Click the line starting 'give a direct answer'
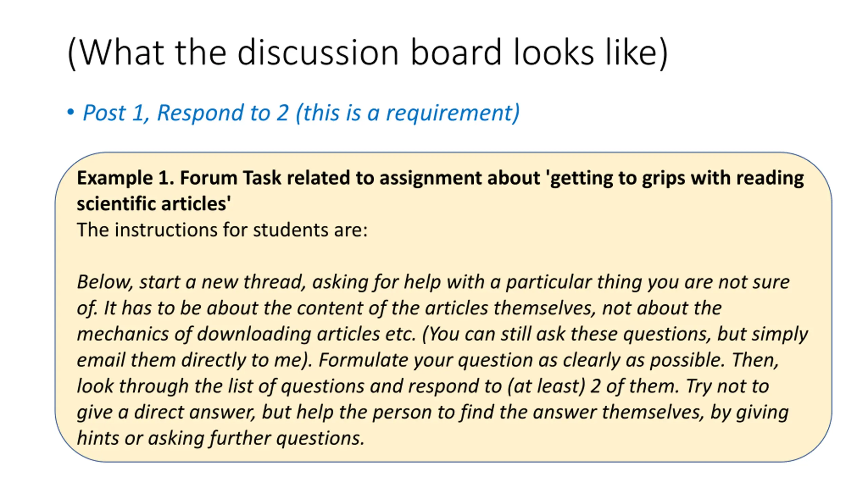Screen dimensions: 868x488 (x=433, y=412)
